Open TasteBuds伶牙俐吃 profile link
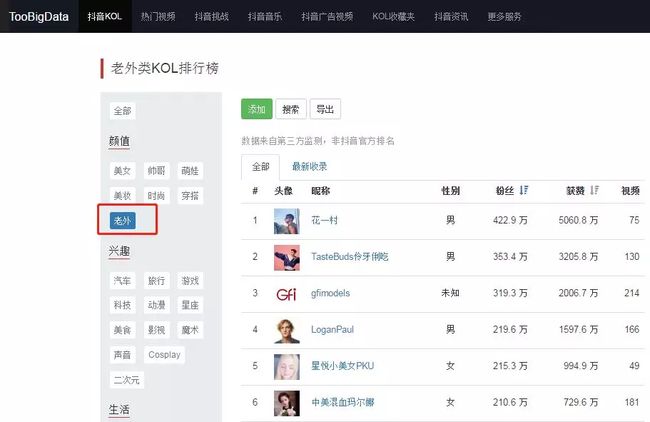This screenshot has height=422, width=650. [350, 257]
